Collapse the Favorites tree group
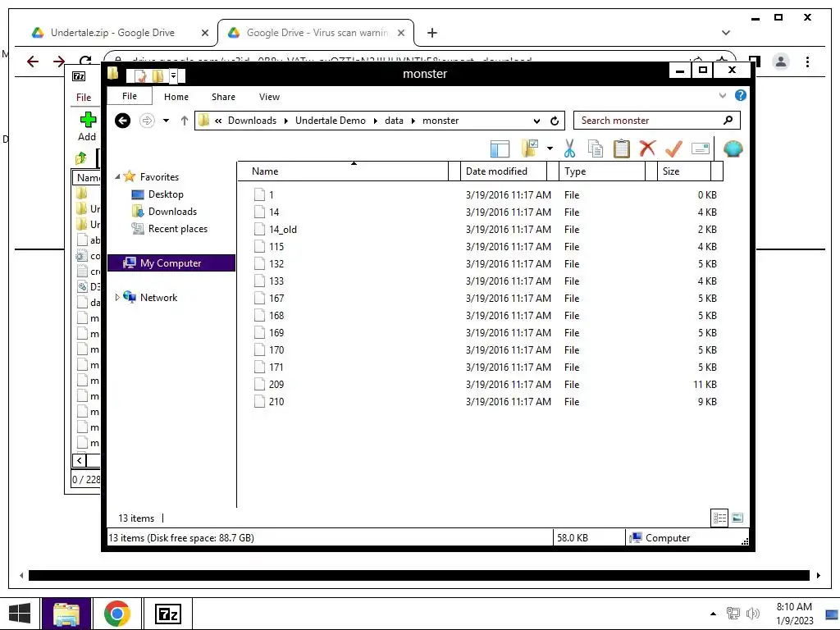 (117, 176)
